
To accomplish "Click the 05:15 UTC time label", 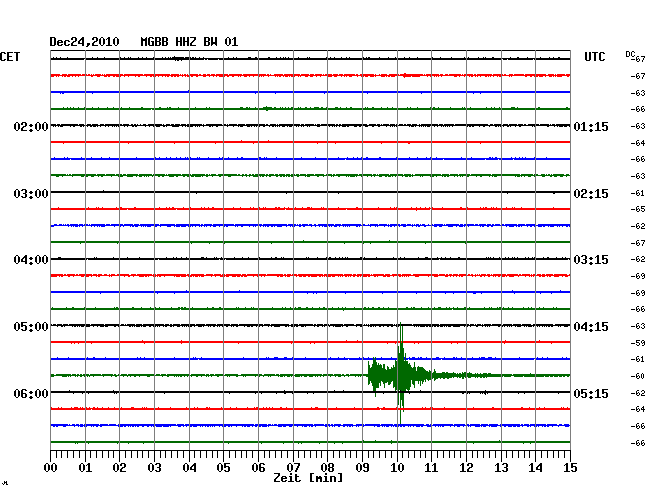I will [x=591, y=393].
